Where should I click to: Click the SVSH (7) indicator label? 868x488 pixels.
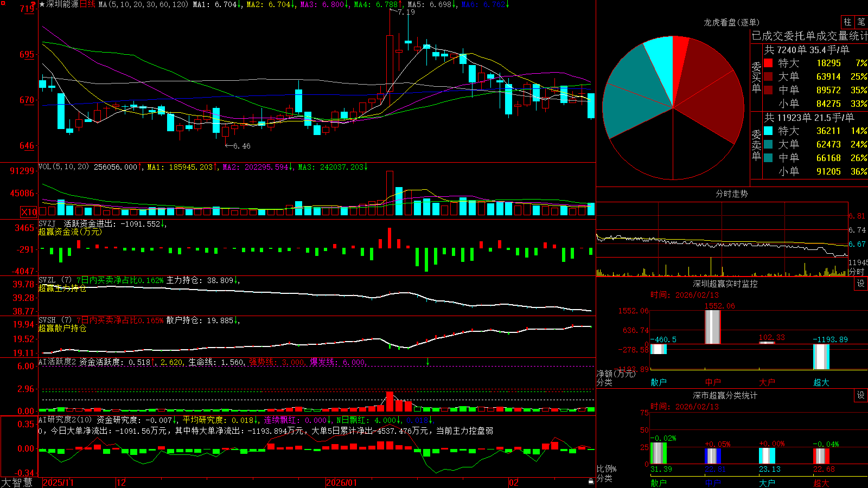55,320
